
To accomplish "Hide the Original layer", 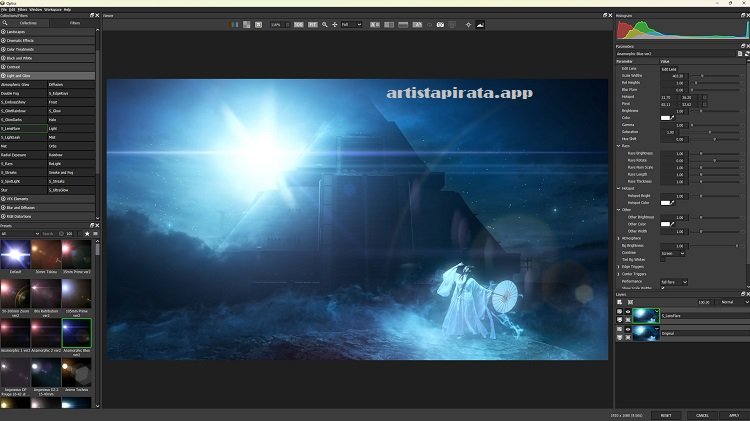I will (628, 329).
